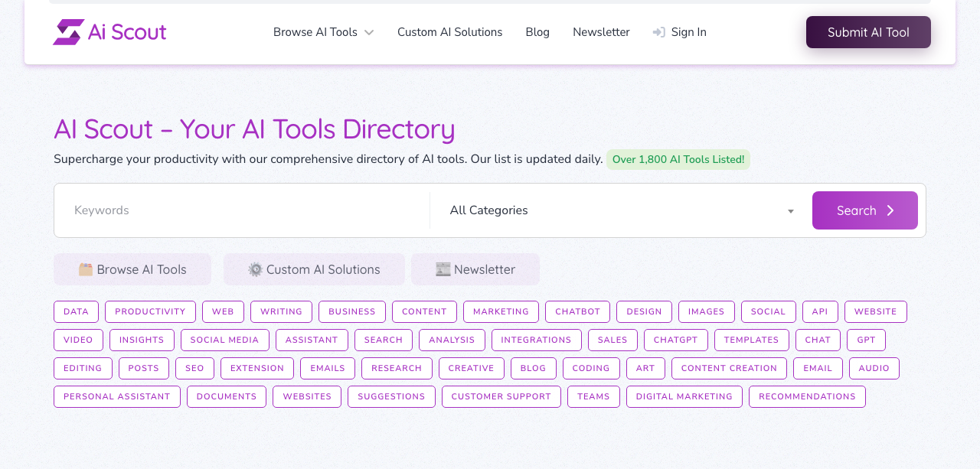Open the Blog nav link

coord(537,32)
